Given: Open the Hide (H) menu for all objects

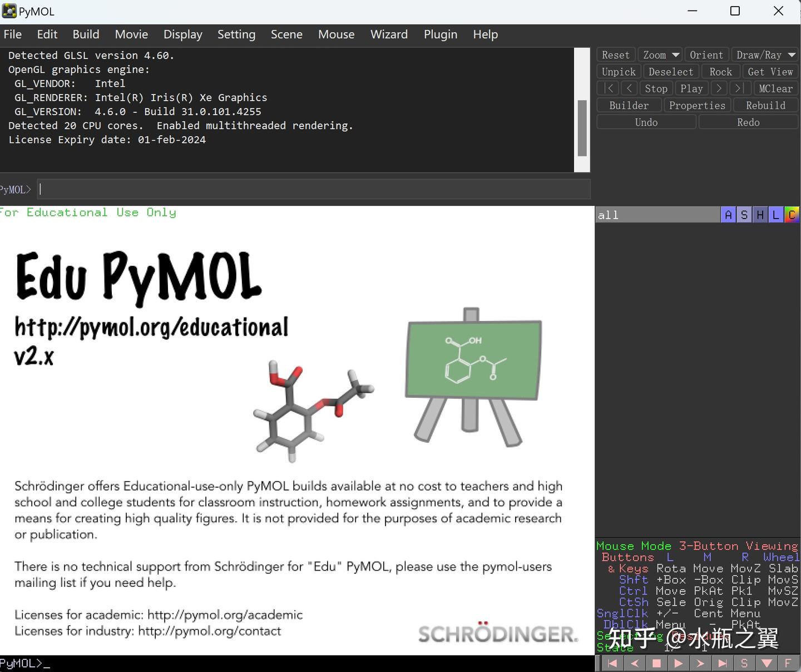Looking at the screenshot, I should pyautogui.click(x=760, y=215).
